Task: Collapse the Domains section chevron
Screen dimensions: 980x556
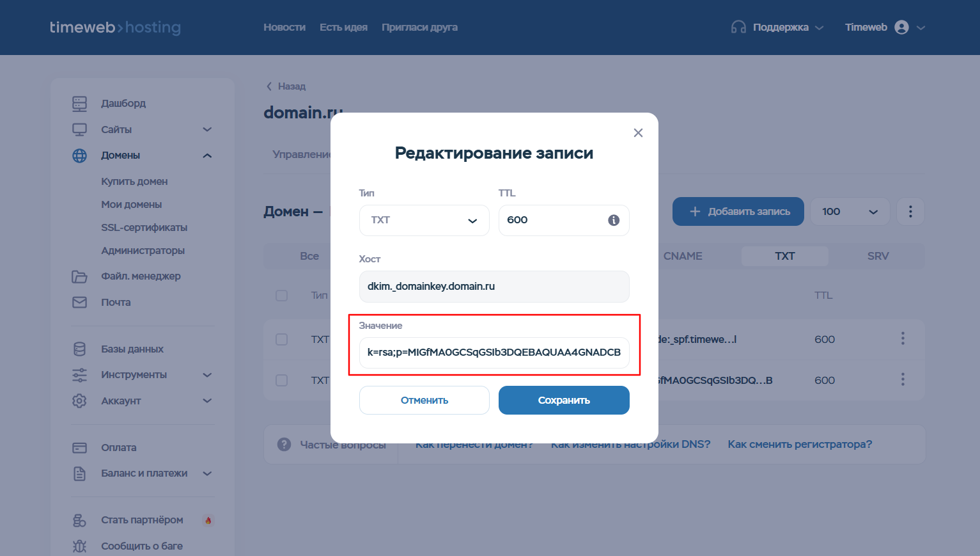Action: [x=207, y=155]
